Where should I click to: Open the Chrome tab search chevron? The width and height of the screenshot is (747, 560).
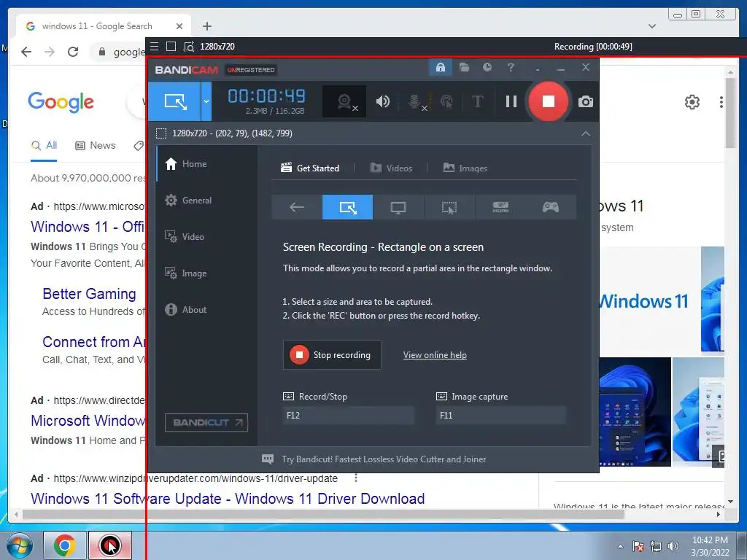[x=652, y=26]
